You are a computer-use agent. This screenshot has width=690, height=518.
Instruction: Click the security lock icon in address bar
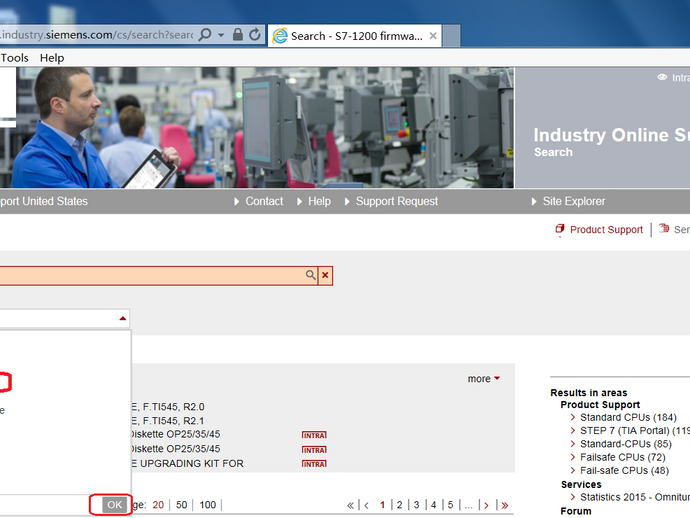238,35
